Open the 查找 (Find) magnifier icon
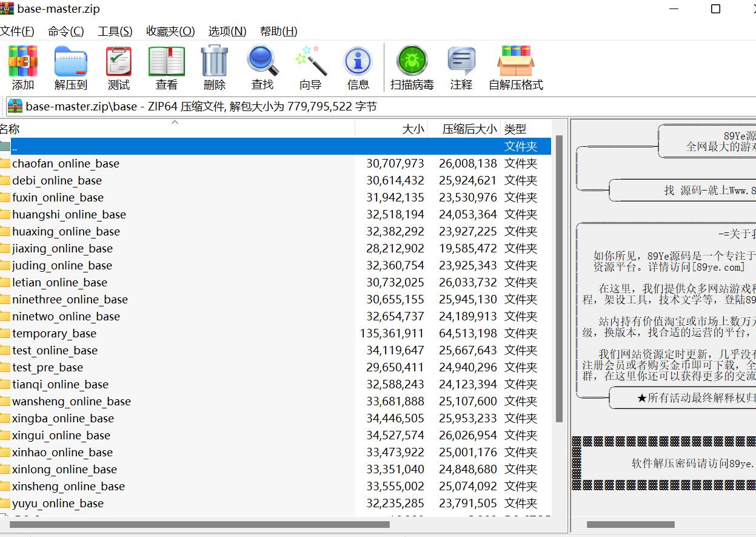 263,61
